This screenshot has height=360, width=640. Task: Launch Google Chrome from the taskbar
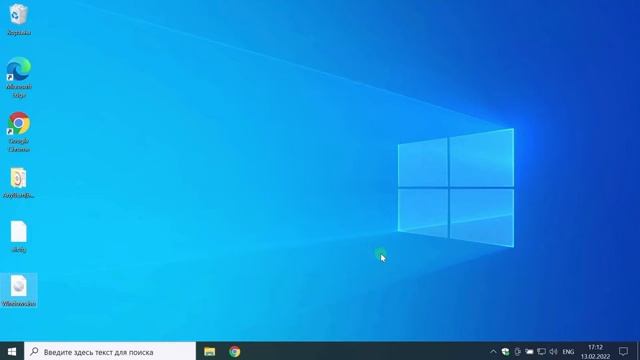click(x=234, y=351)
